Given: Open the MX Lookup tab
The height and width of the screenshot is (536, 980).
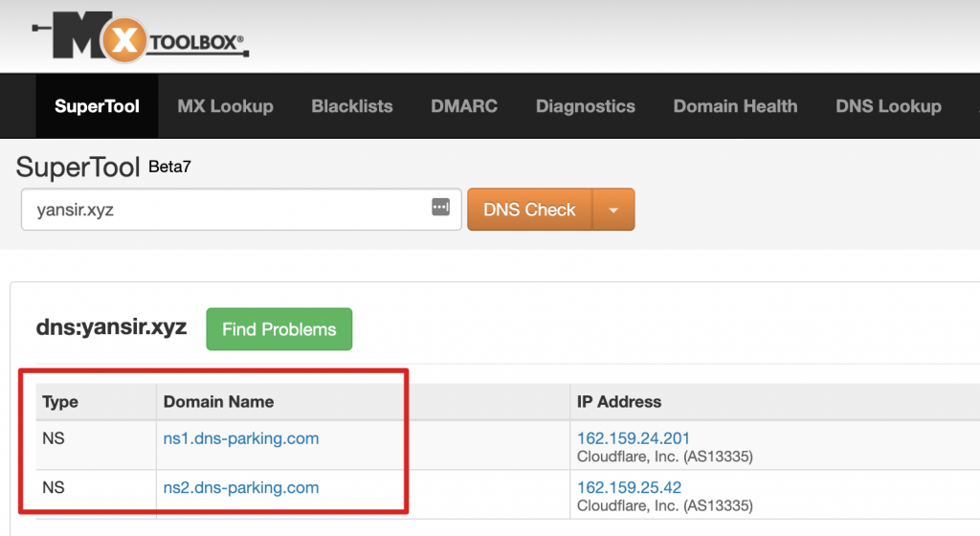Looking at the screenshot, I should pyautogui.click(x=225, y=106).
